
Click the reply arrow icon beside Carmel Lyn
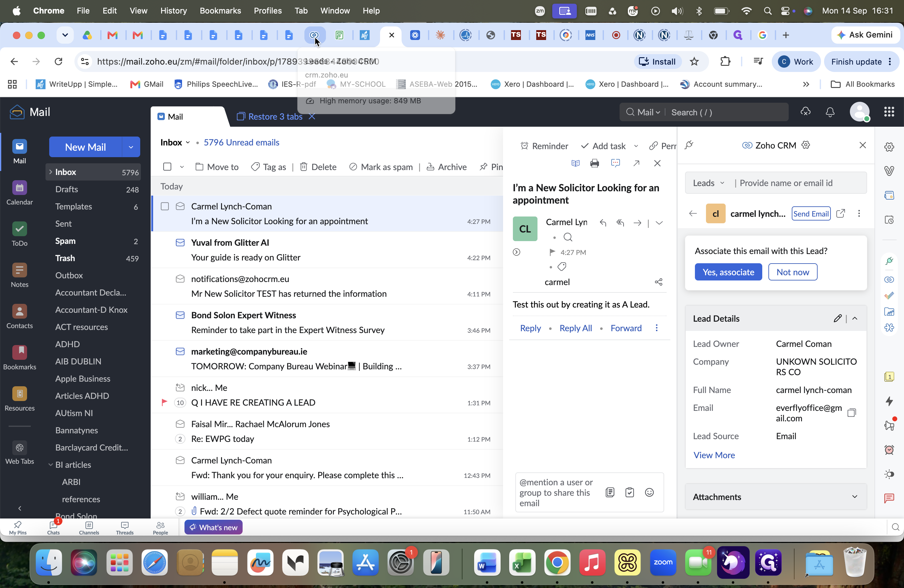pyautogui.click(x=603, y=223)
